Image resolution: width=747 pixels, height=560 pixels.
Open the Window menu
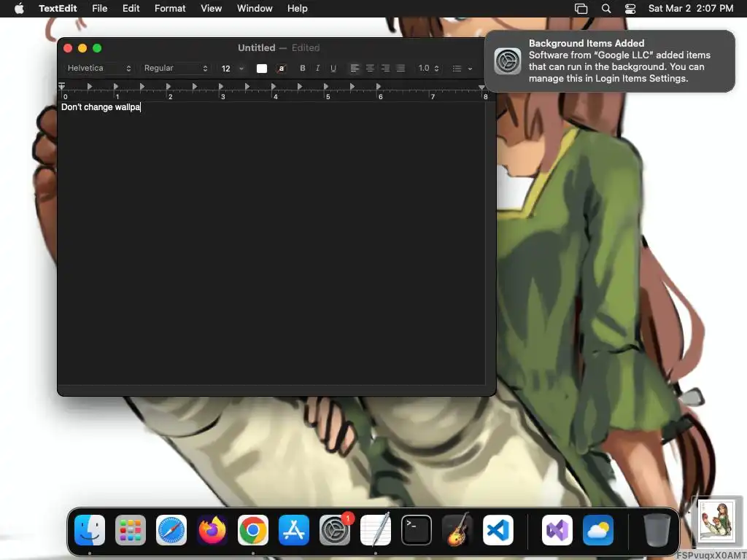[255, 8]
